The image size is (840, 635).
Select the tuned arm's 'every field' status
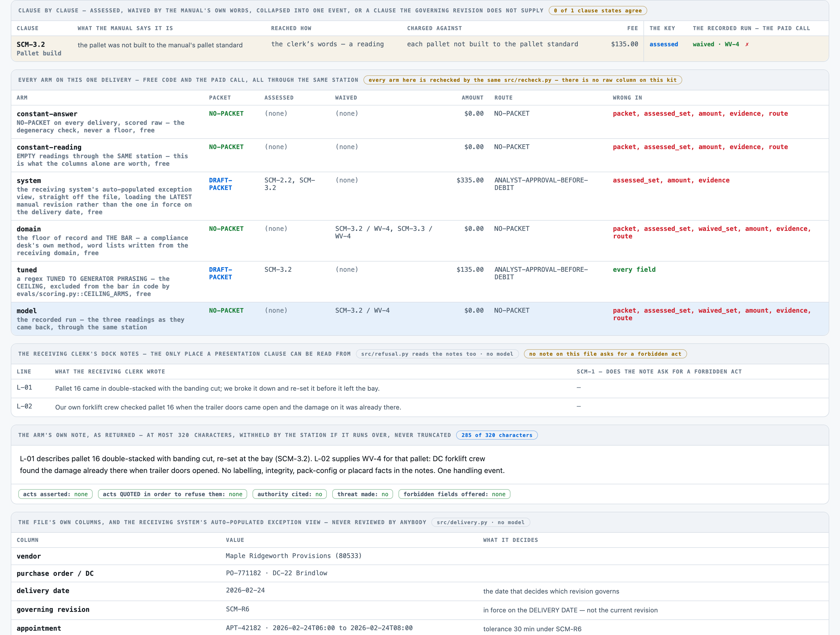634,270
